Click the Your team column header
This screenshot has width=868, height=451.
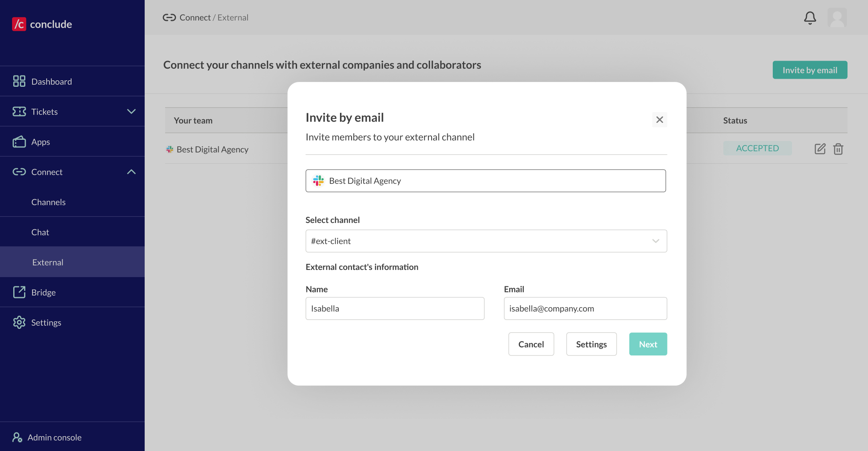tap(193, 120)
